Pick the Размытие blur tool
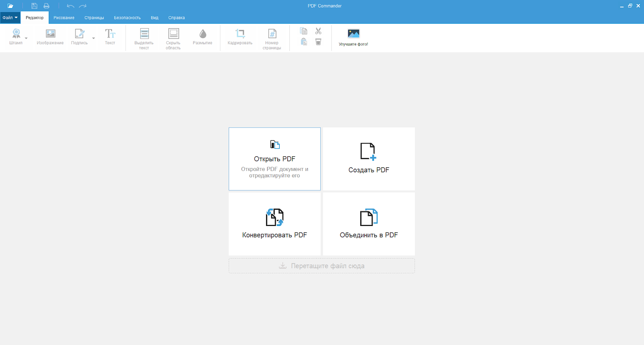The height and width of the screenshot is (345, 644). 202,37
